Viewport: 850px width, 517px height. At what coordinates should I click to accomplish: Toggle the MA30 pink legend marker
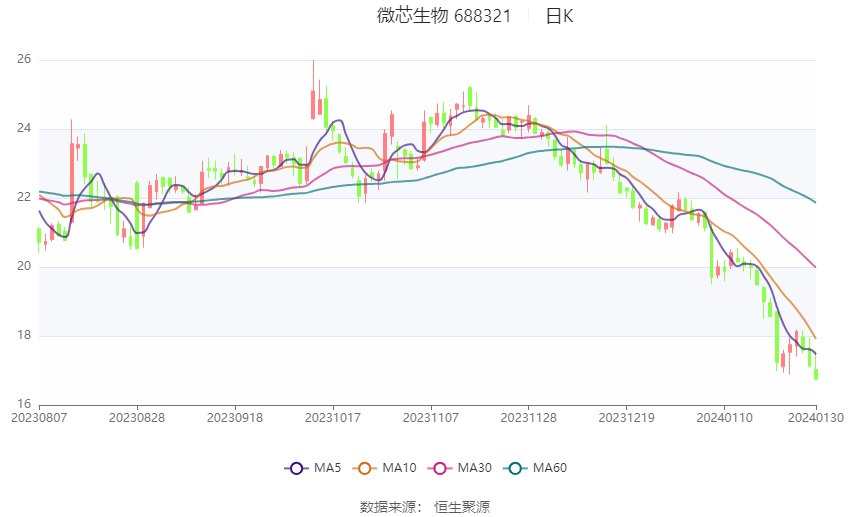point(440,468)
